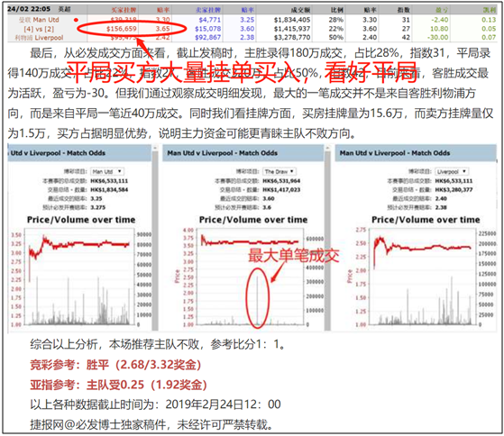The height and width of the screenshot is (436, 504).
Task: Click the 成交额 column header
Action: click(300, 10)
